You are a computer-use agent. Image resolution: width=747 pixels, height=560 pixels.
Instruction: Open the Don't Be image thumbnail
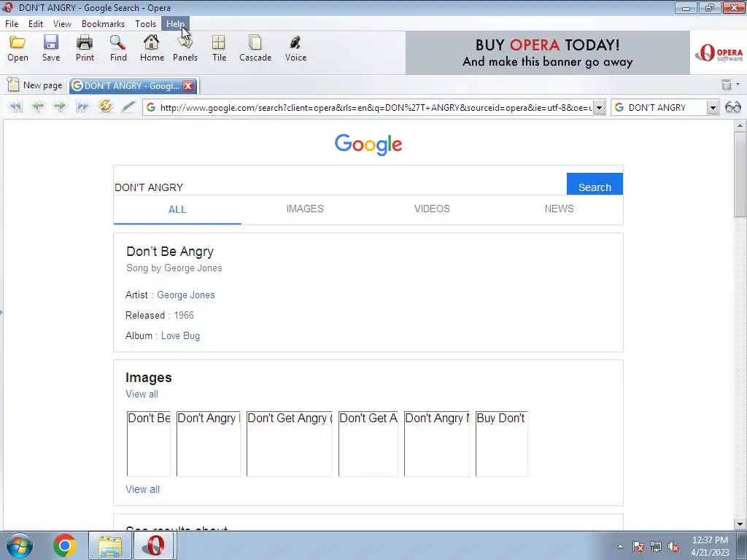click(x=149, y=444)
